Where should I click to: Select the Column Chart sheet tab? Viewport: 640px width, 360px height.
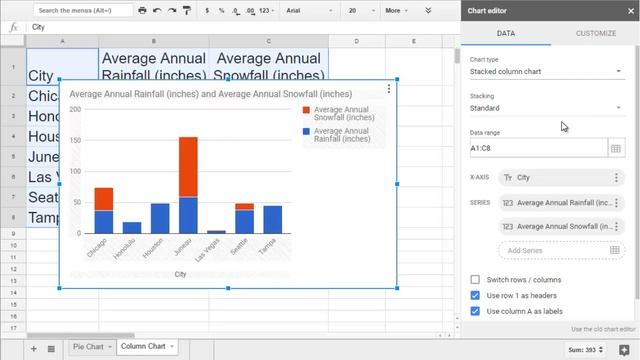pyautogui.click(x=143, y=346)
